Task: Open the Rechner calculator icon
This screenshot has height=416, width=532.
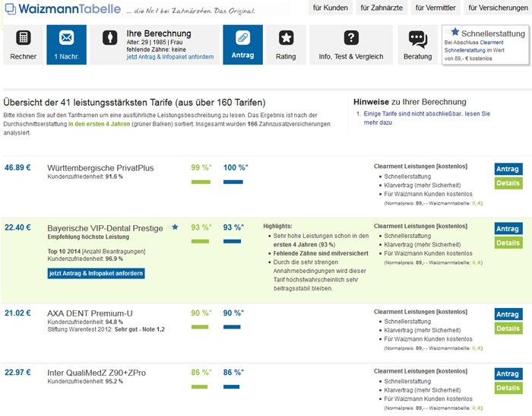Action: pyautogui.click(x=23, y=38)
